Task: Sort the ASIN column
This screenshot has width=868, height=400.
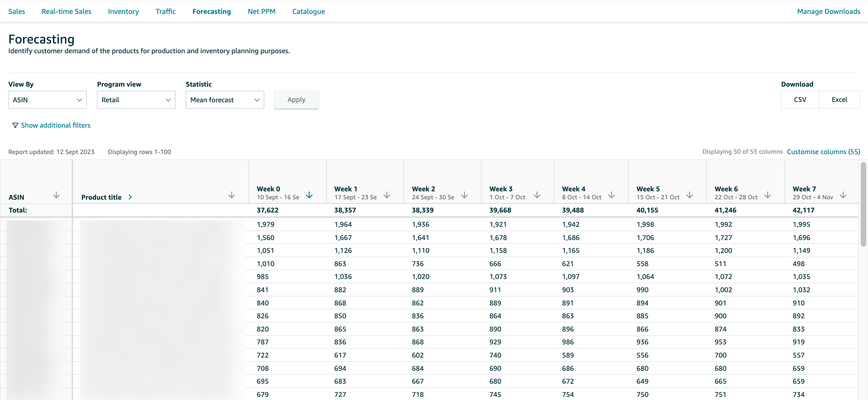Action: click(x=56, y=195)
